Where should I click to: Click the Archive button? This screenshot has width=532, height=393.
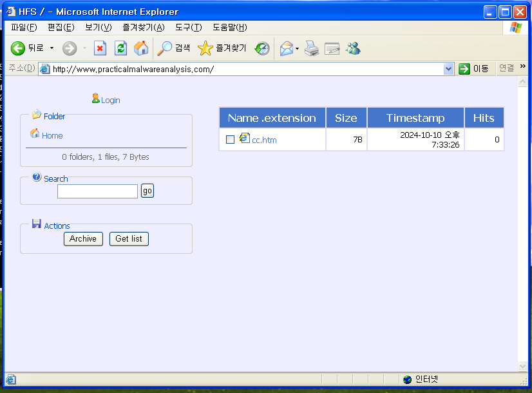pos(83,239)
